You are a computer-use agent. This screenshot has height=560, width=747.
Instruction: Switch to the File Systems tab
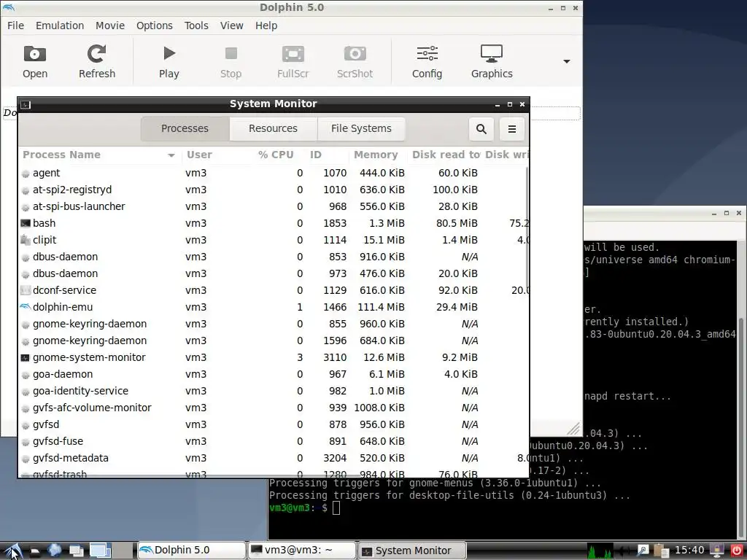361,128
